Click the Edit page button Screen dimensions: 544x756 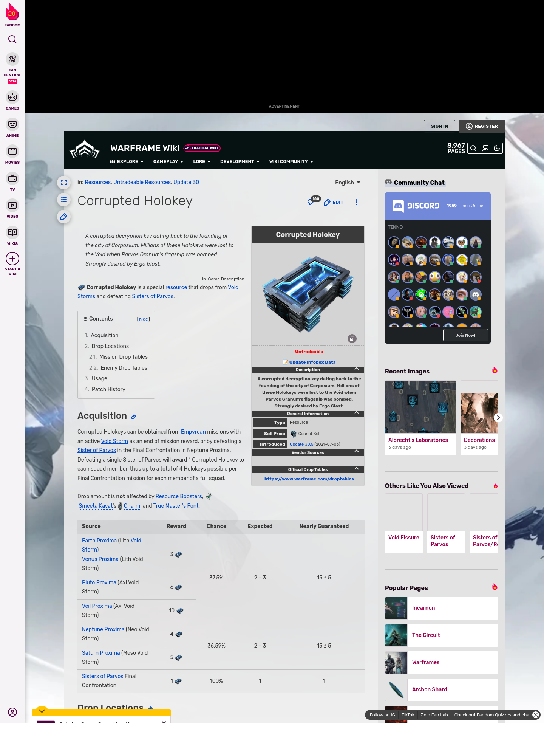coord(334,202)
